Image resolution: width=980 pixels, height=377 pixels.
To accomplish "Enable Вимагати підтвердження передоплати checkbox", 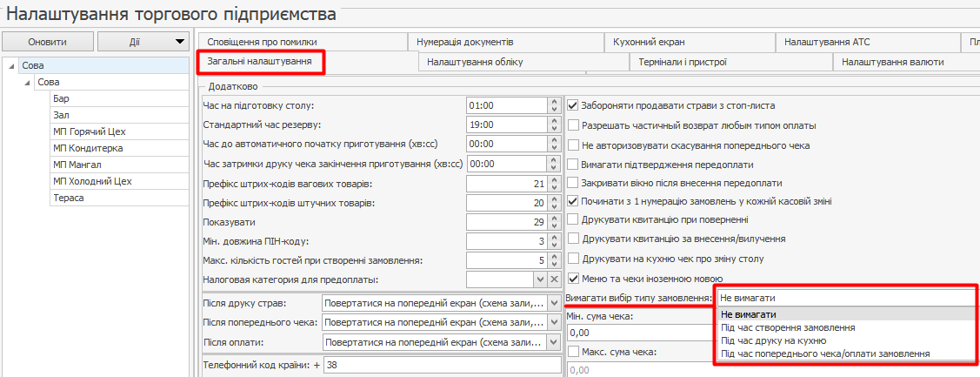I will (573, 164).
